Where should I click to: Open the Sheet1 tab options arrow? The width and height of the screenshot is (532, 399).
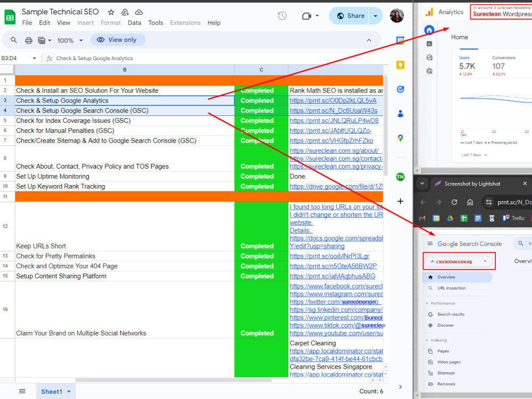click(x=69, y=392)
